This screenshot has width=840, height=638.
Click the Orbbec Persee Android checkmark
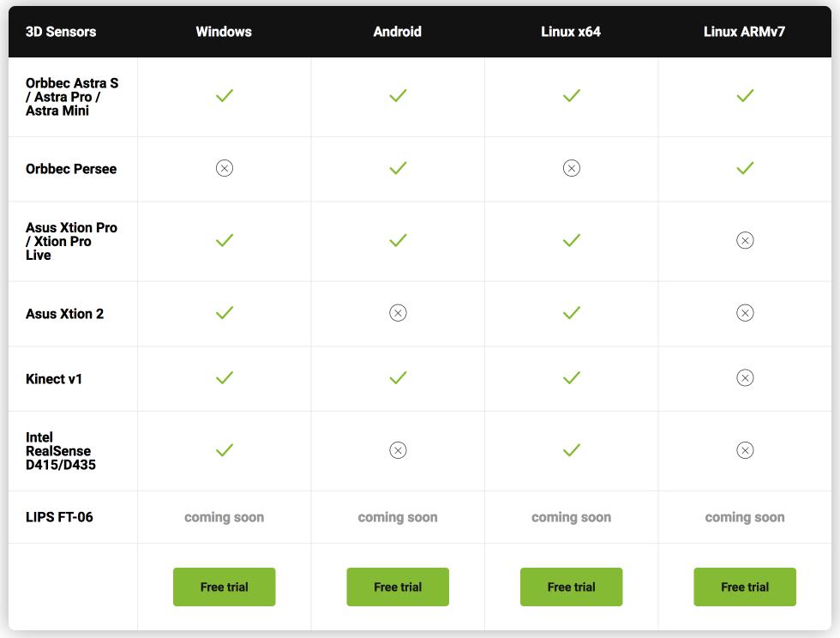point(398,168)
